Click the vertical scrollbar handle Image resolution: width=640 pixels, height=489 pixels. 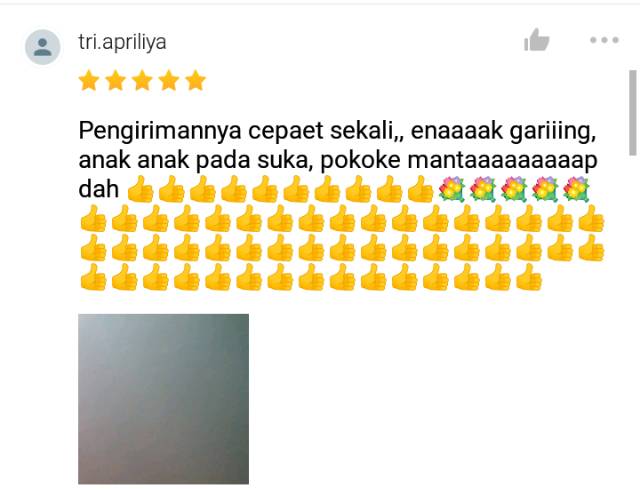(633, 113)
